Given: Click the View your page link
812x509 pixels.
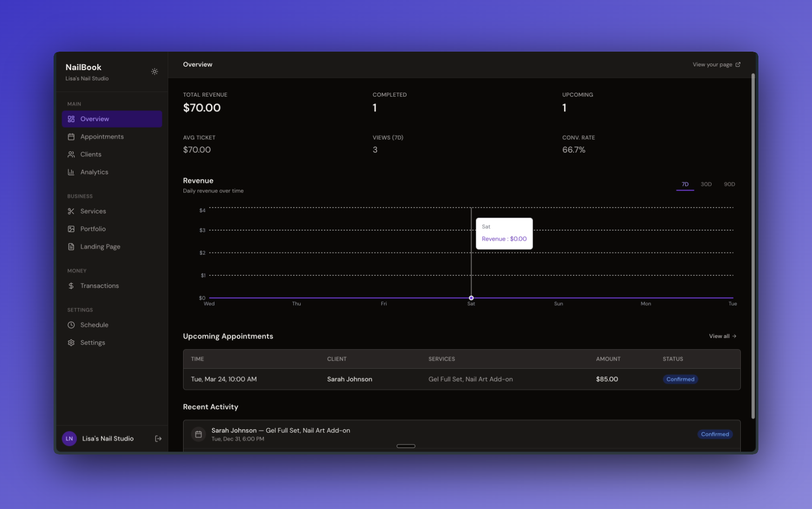Looking at the screenshot, I should pos(716,64).
